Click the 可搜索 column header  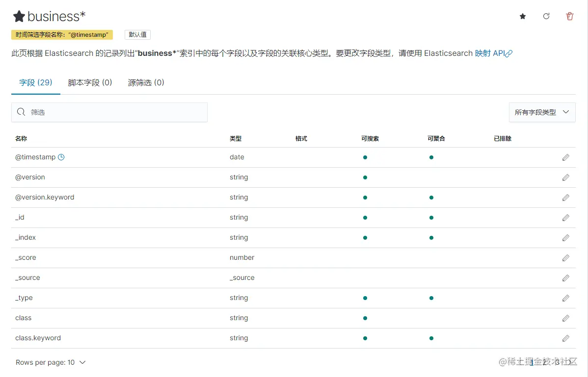point(370,139)
